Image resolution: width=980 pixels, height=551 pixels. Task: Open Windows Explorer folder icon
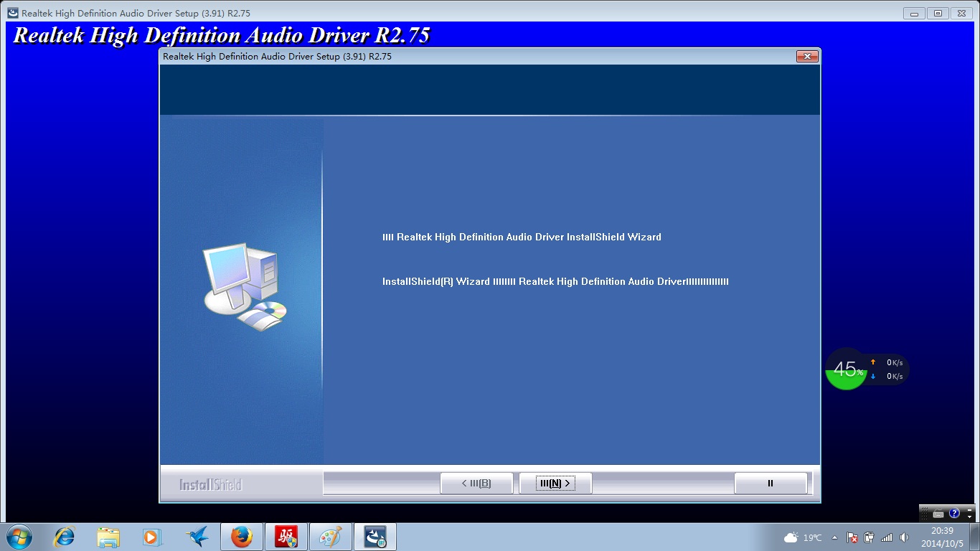coord(109,537)
